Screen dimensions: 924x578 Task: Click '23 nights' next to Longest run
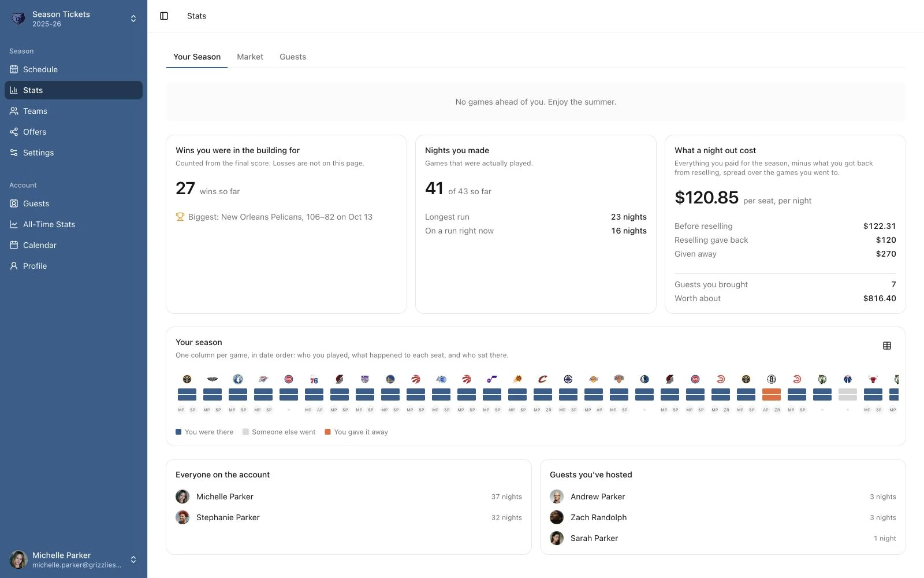629,217
